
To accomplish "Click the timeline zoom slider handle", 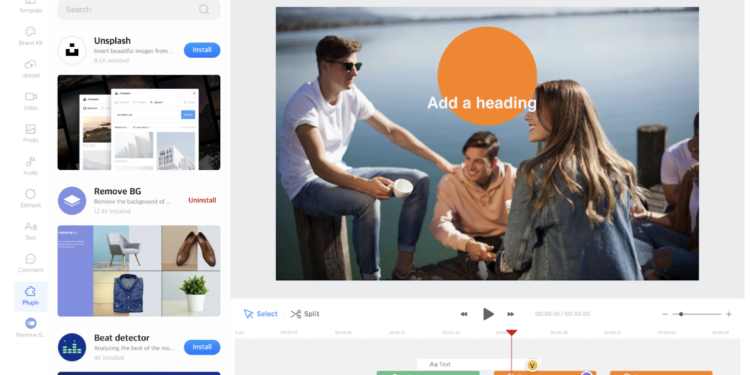I will click(x=681, y=314).
